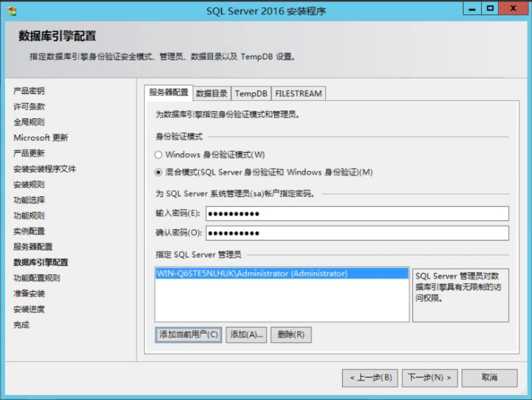Click 全局规则 step in the sidebar
This screenshot has width=532, height=400.
point(29,122)
